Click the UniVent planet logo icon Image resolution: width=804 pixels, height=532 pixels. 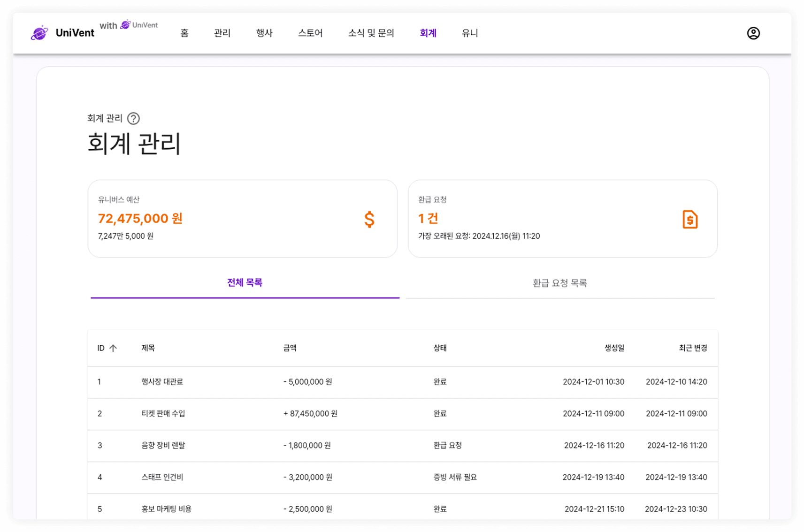39,33
